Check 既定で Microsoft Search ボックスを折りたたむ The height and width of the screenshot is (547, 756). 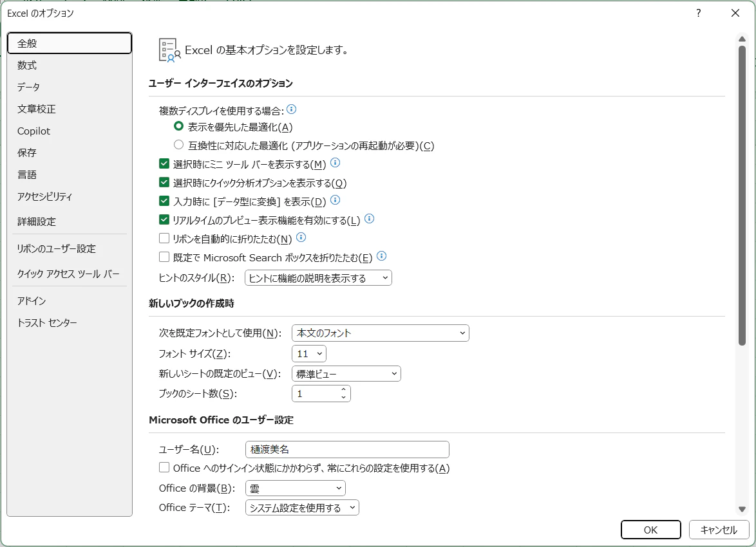pyautogui.click(x=164, y=257)
